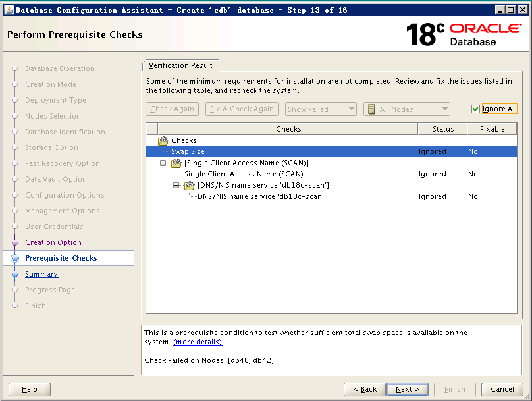Toggle the Ignore All checkbox

click(x=475, y=109)
